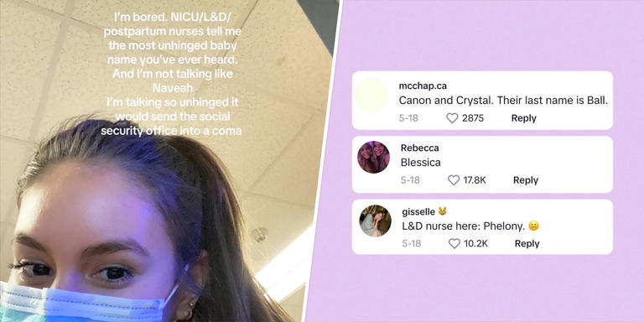This screenshot has height=322, width=644.
Task: Like gisselle's Phelony comment heart
Action: click(454, 243)
